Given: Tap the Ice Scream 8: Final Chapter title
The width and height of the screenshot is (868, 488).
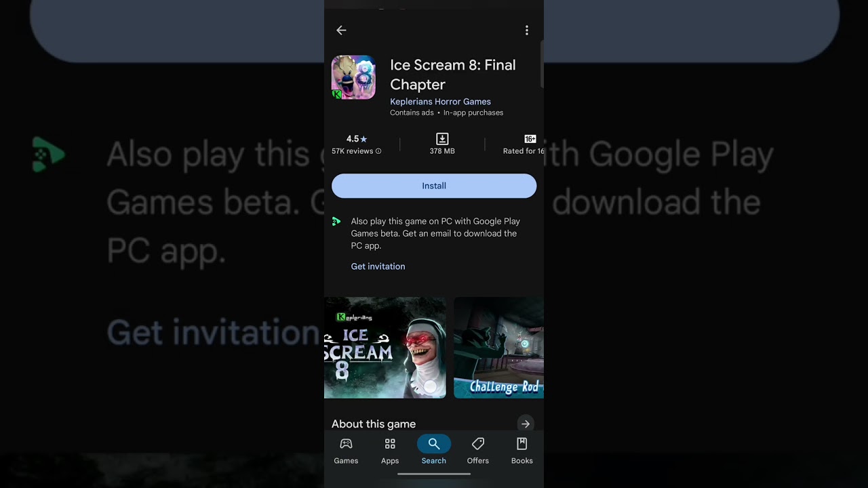Looking at the screenshot, I should click(453, 75).
